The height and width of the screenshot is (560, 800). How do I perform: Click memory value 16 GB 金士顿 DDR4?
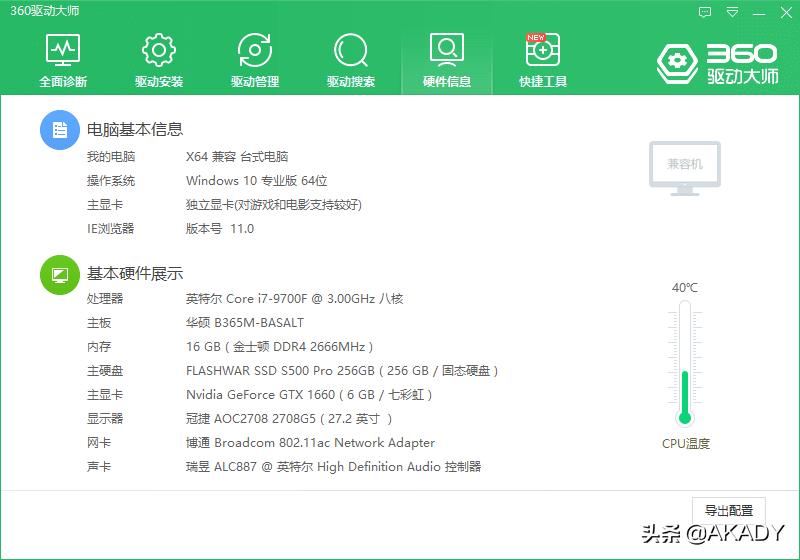click(x=280, y=347)
